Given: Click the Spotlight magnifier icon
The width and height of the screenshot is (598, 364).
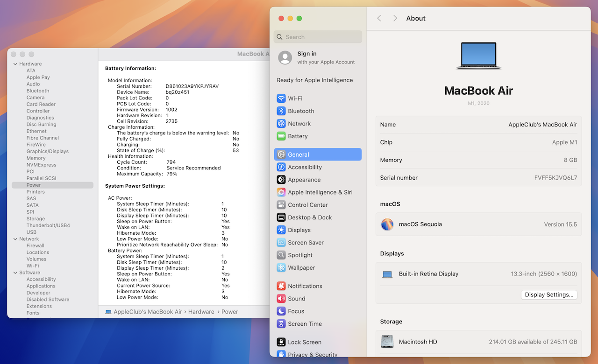Looking at the screenshot, I should tap(281, 255).
